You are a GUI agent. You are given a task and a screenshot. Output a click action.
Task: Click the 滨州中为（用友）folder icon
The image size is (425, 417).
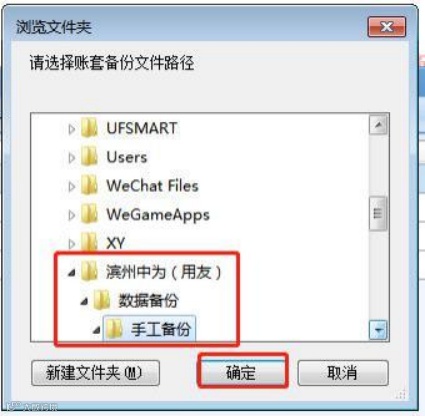click(x=89, y=271)
